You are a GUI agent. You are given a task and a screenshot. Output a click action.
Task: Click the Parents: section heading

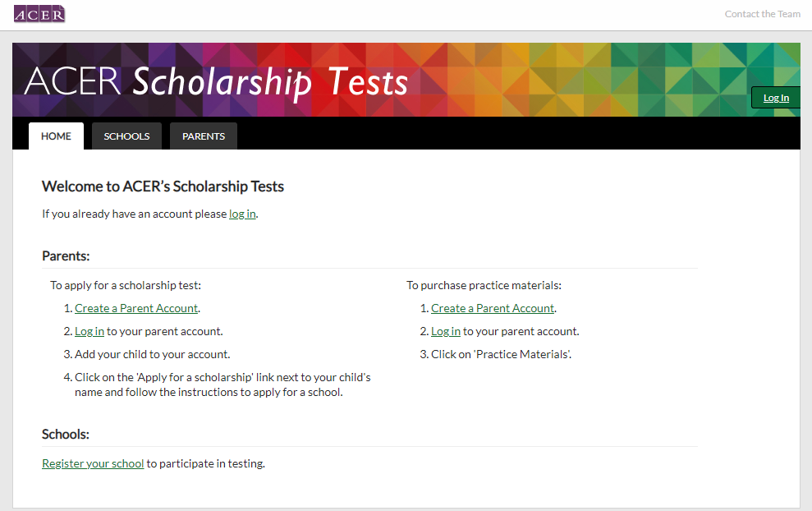[66, 256]
